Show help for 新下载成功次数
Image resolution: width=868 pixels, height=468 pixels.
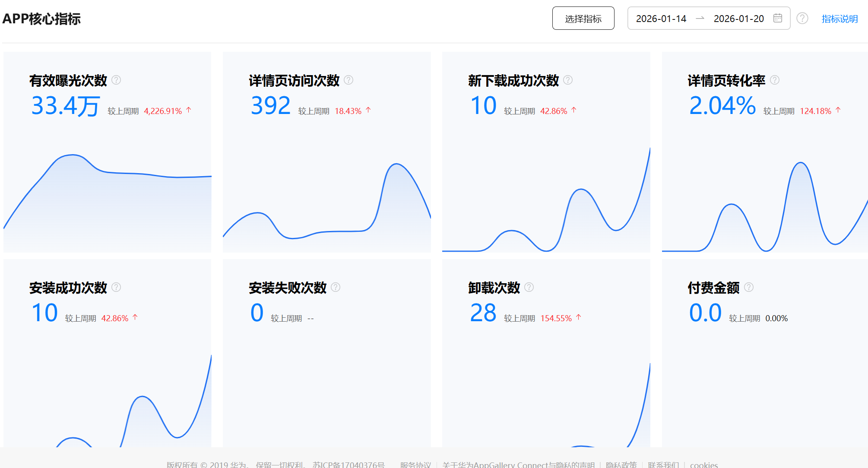click(x=568, y=80)
